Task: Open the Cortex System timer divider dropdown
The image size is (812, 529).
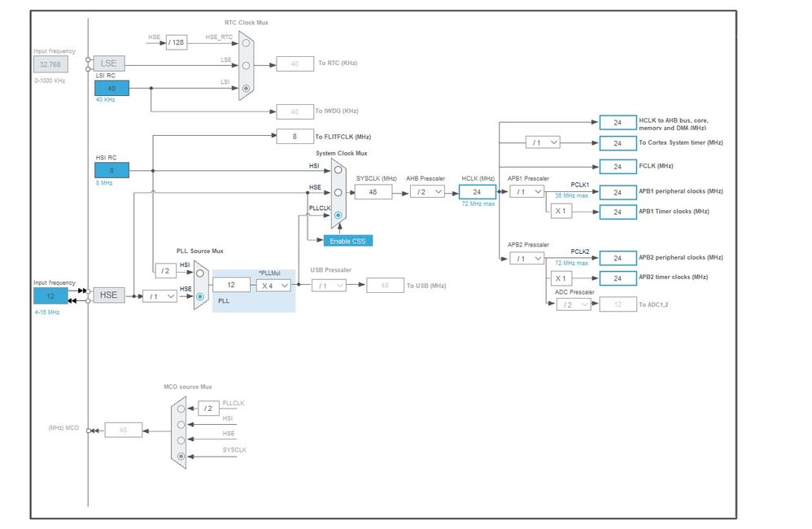Action: 543,142
